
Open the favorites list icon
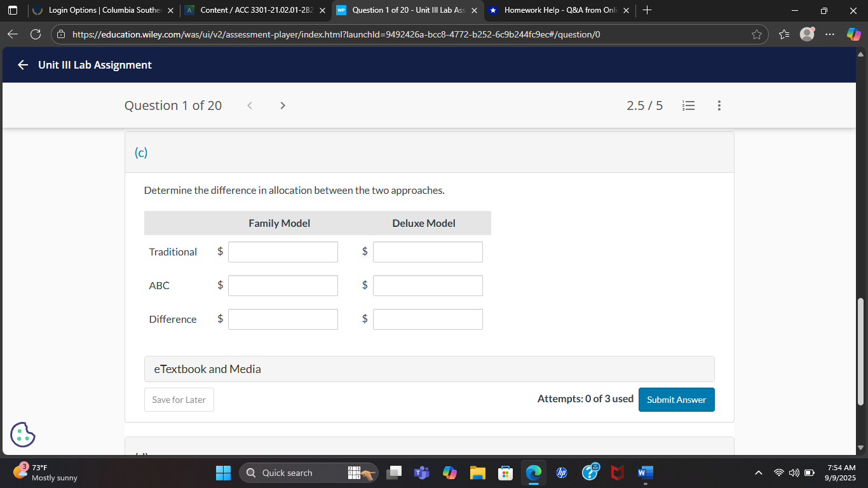(784, 34)
